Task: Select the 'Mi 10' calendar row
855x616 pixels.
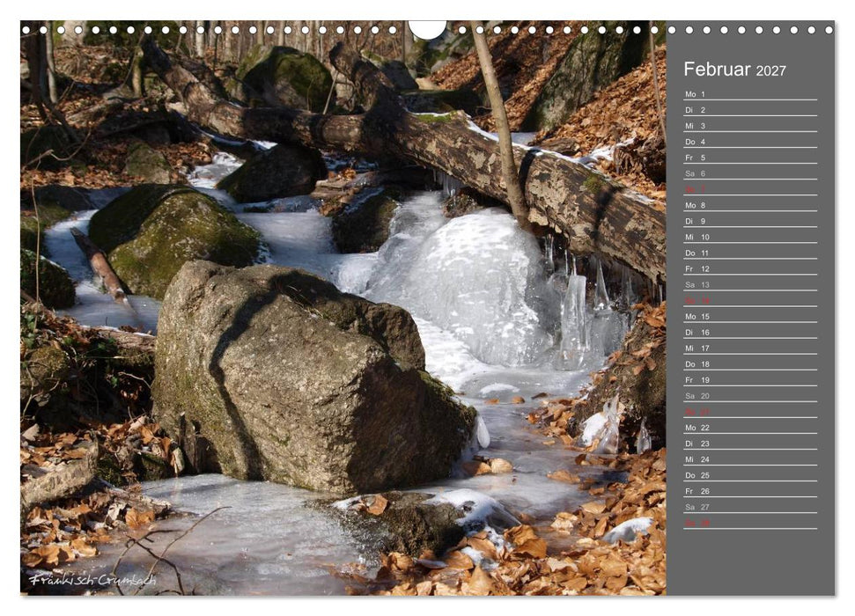Action: pos(750,237)
